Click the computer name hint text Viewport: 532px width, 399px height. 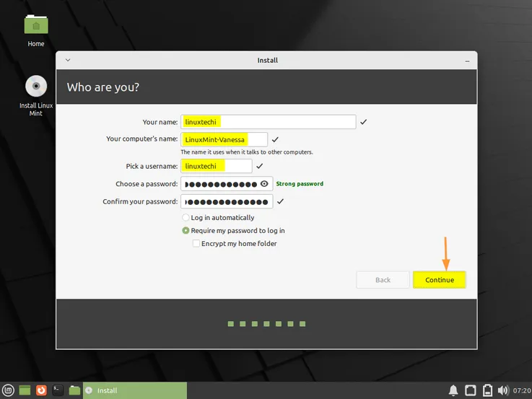point(247,152)
